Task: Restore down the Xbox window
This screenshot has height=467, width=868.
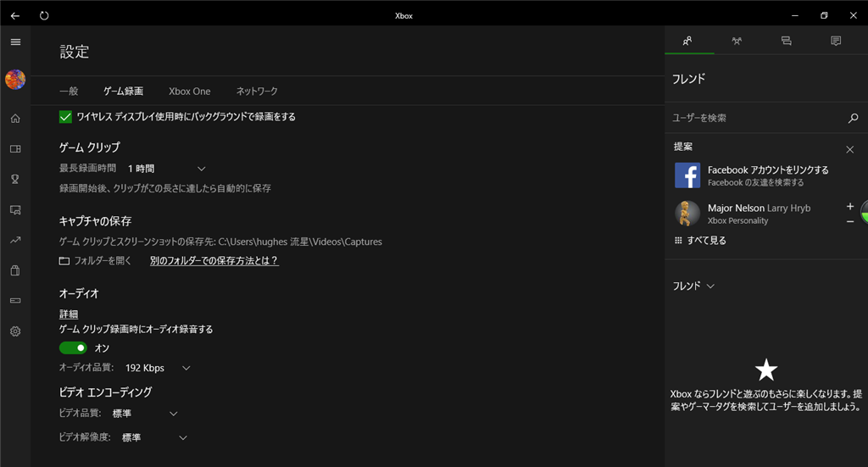Action: (824, 15)
